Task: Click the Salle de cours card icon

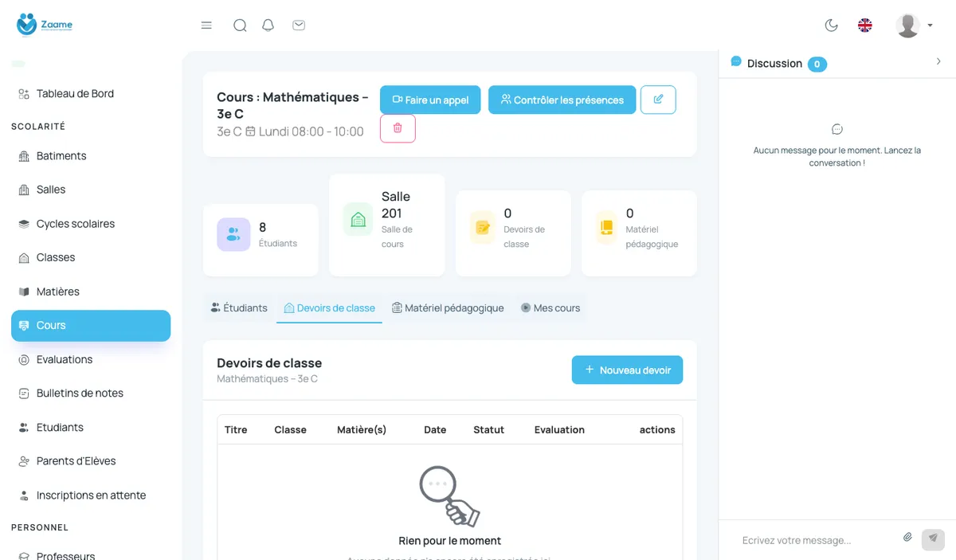Action: [358, 219]
